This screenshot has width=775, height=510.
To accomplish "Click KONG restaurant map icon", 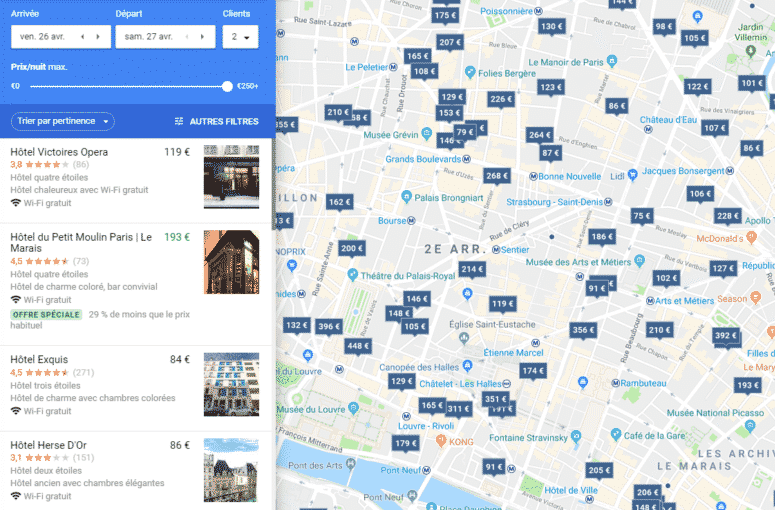I will pyautogui.click(x=441, y=440).
